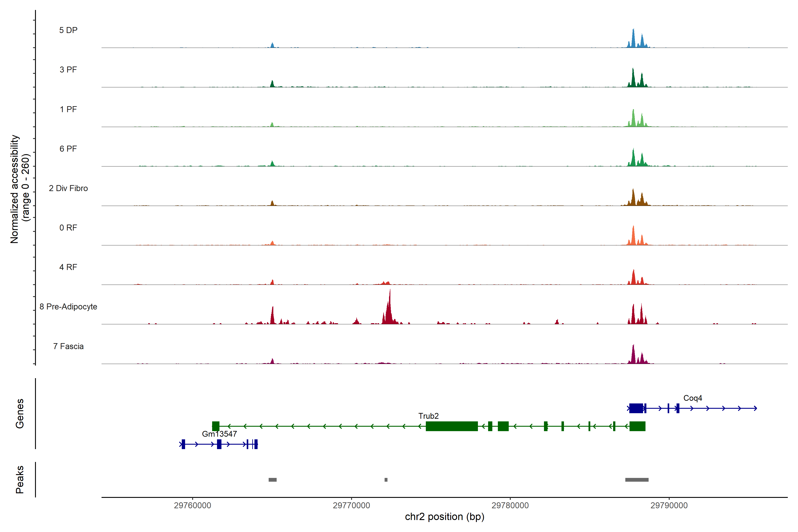Click the small middle gray peak marker
This screenshot has height=532, width=798.
(x=386, y=480)
